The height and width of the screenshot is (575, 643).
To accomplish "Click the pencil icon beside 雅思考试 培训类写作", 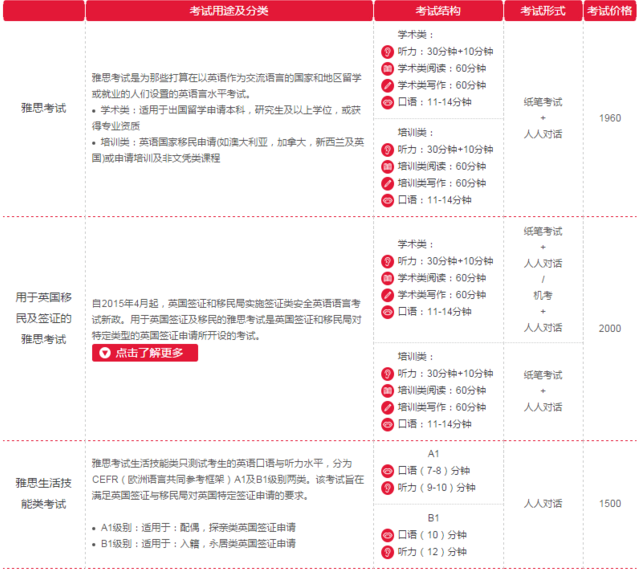I will point(387,183).
